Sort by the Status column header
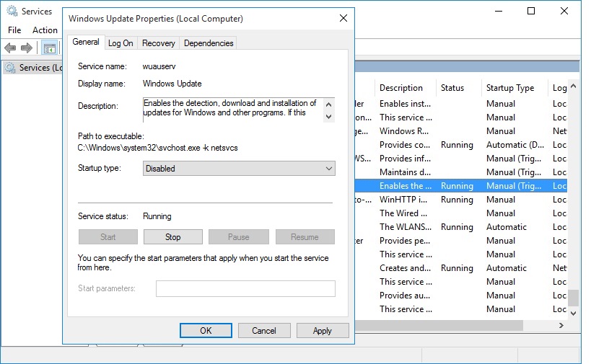The width and height of the screenshot is (591, 364). 459,88
